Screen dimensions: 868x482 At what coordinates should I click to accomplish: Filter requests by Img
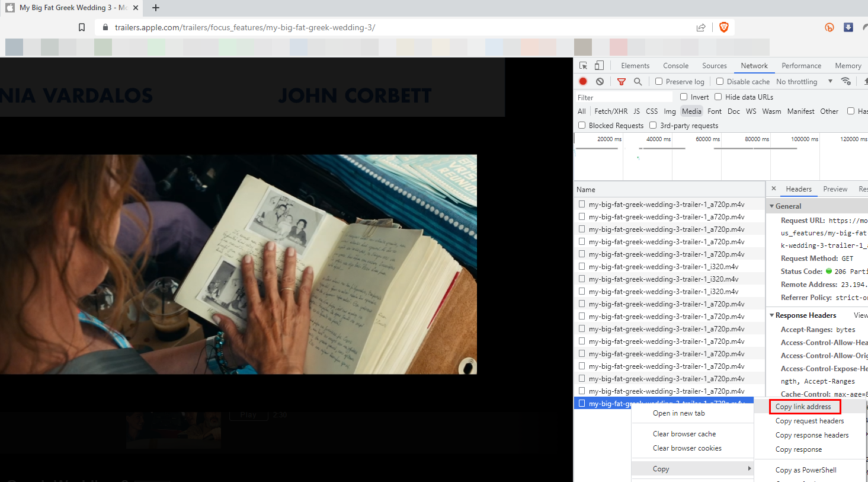pyautogui.click(x=670, y=111)
